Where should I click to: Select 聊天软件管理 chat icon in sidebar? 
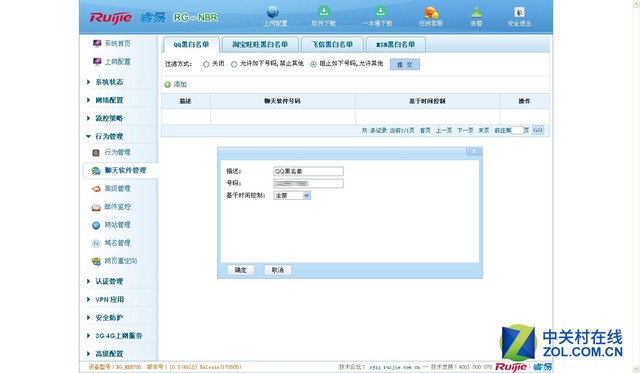point(96,171)
